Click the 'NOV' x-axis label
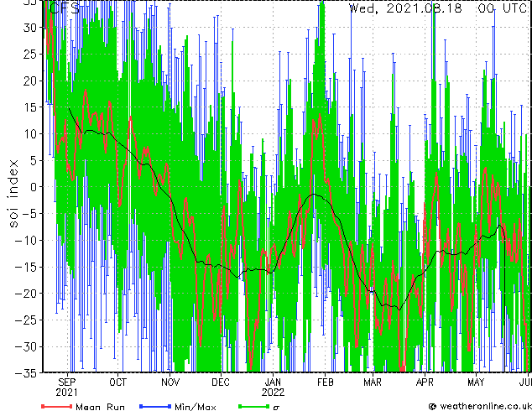Image resolution: width=532 pixels, height=411 pixels. [170, 382]
